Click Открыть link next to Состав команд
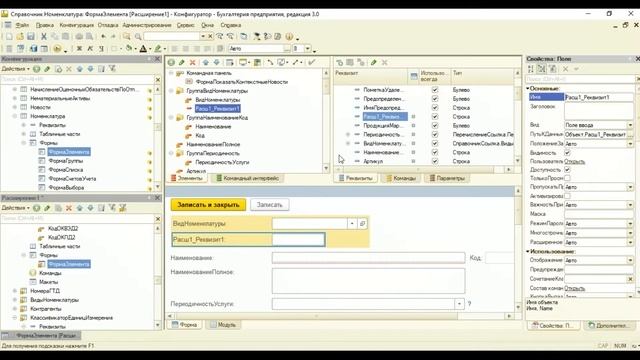This screenshot has height=360, width=640. pyautogui.click(x=574, y=288)
